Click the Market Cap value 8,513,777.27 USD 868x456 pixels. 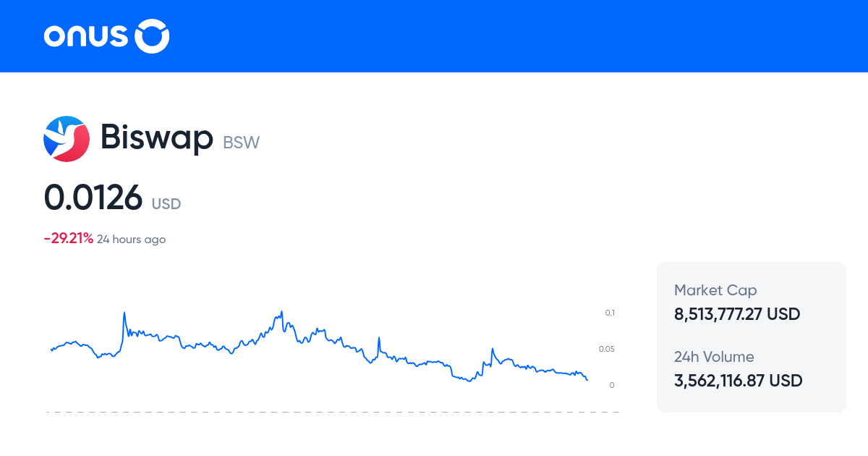tap(736, 313)
